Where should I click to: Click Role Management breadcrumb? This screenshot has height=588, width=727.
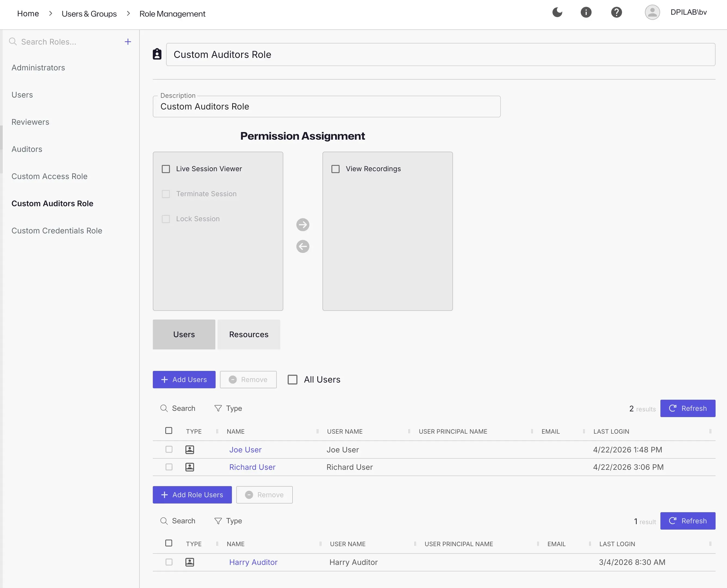click(172, 14)
